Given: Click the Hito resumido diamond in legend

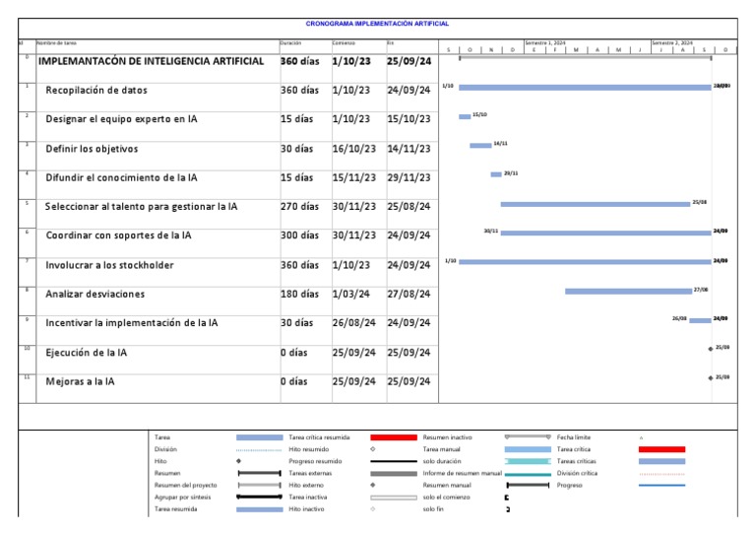Looking at the screenshot, I should [372, 449].
